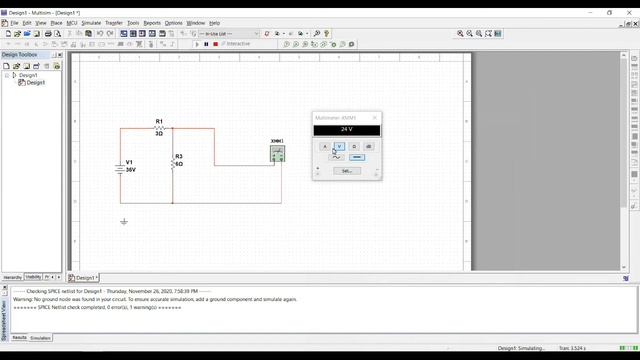
Task: Switch to the Results tab in spreadsheet view
Action: 19,338
